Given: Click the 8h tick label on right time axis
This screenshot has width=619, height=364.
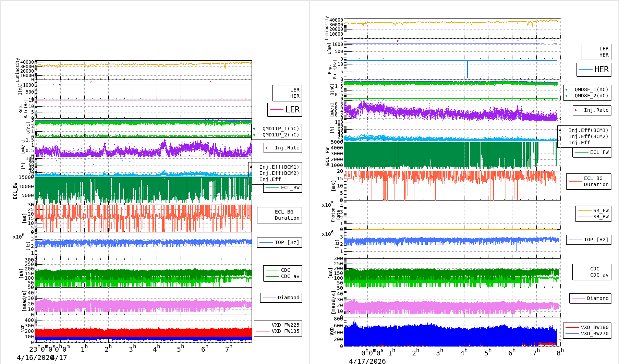Looking at the screenshot, I should pos(560,352).
